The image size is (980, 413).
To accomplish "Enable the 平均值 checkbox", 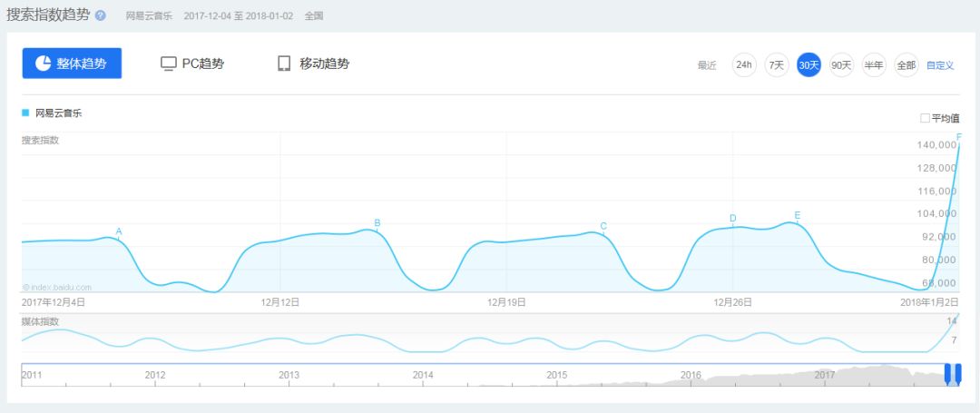I will (925, 118).
